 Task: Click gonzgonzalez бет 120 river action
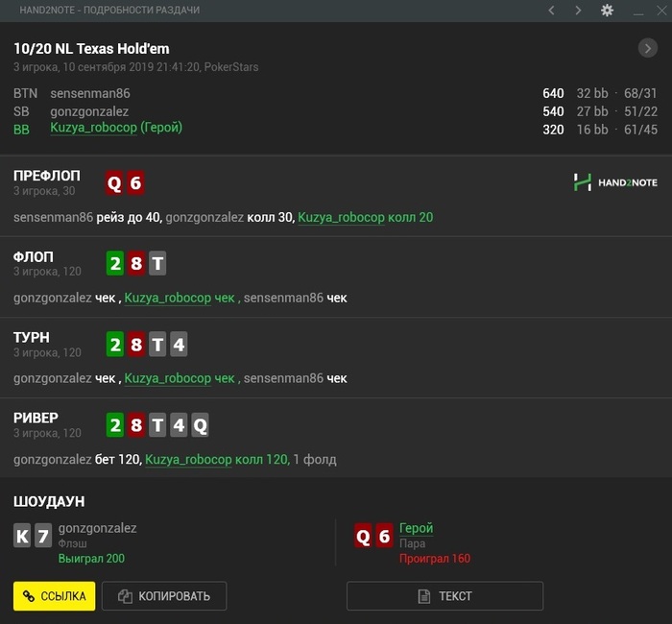tap(77, 460)
